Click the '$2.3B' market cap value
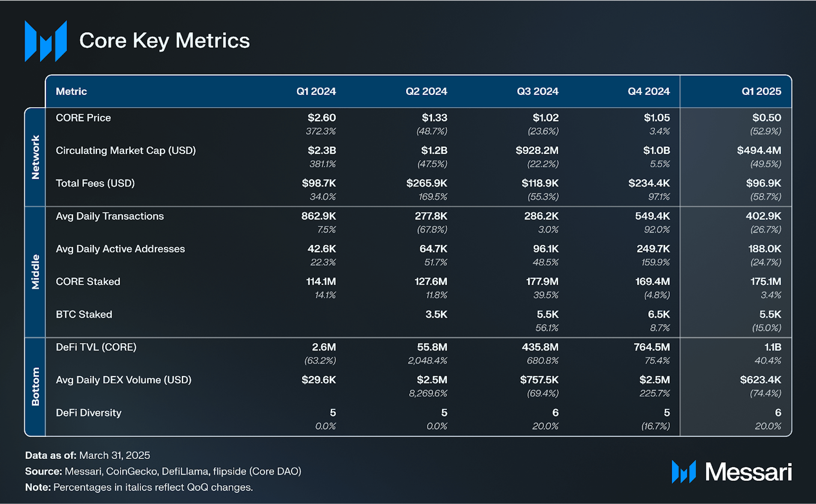The image size is (816, 504). coord(322,151)
